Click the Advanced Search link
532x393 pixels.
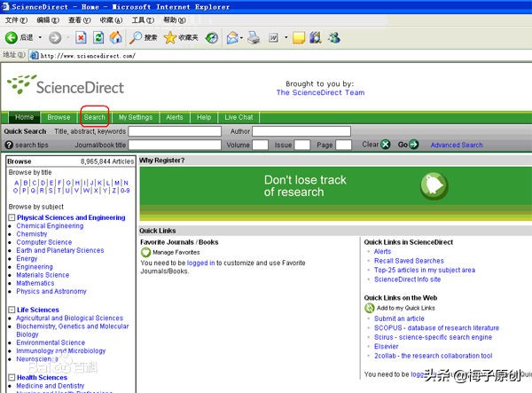click(x=457, y=145)
